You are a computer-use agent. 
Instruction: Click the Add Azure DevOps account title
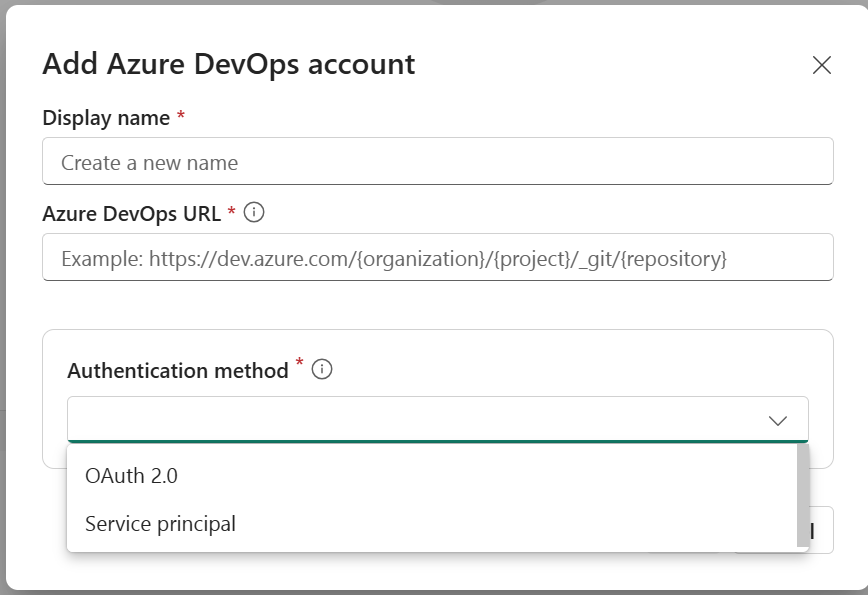click(227, 64)
